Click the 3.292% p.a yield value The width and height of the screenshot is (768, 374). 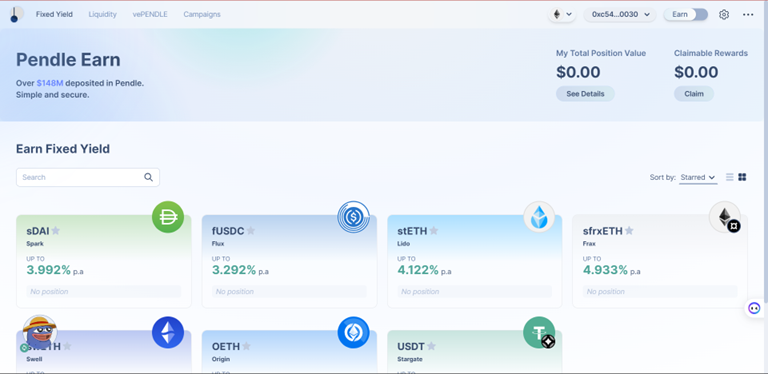pyautogui.click(x=240, y=270)
